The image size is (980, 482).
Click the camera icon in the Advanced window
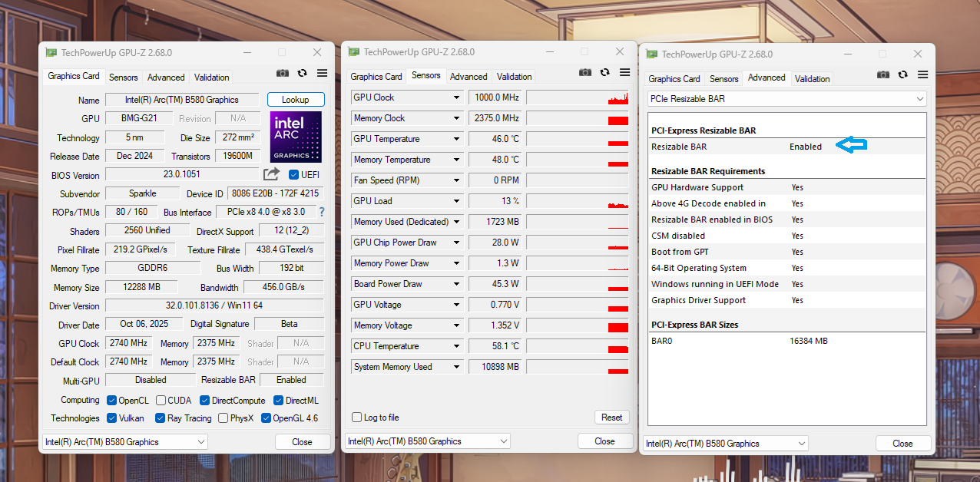[883, 74]
